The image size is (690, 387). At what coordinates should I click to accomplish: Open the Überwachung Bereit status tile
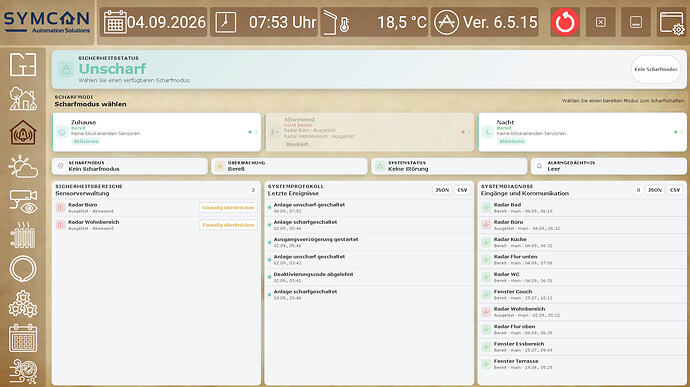290,166
